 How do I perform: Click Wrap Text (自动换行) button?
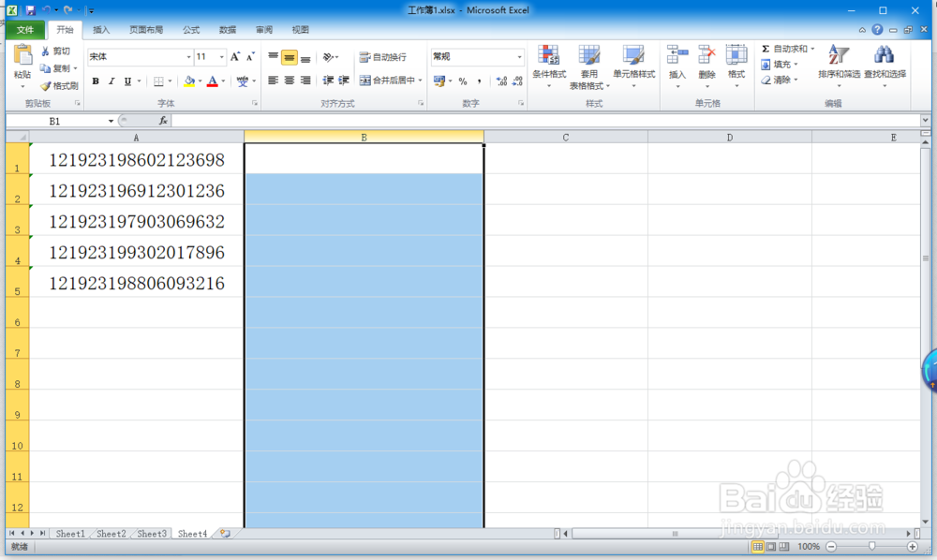pyautogui.click(x=383, y=57)
